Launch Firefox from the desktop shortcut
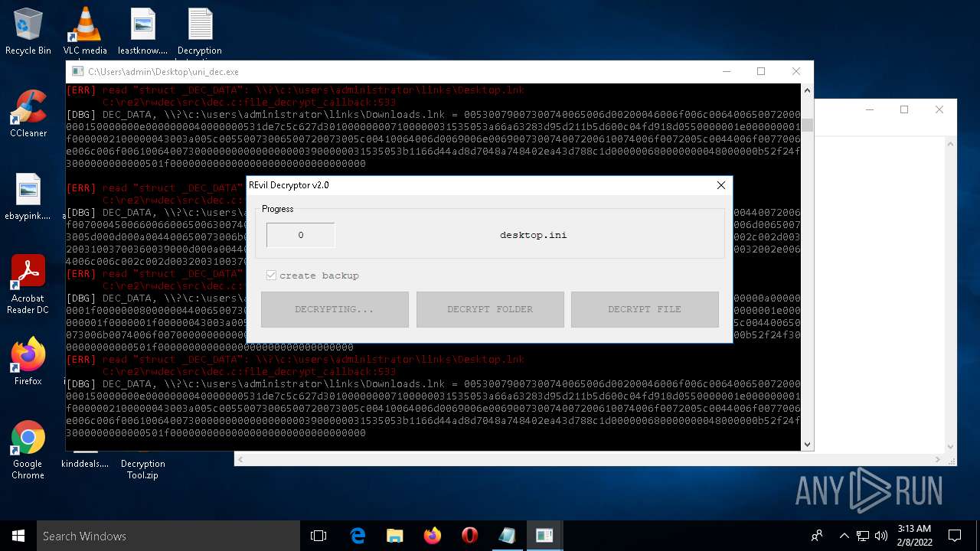The height and width of the screenshot is (551, 980). pyautogui.click(x=28, y=361)
